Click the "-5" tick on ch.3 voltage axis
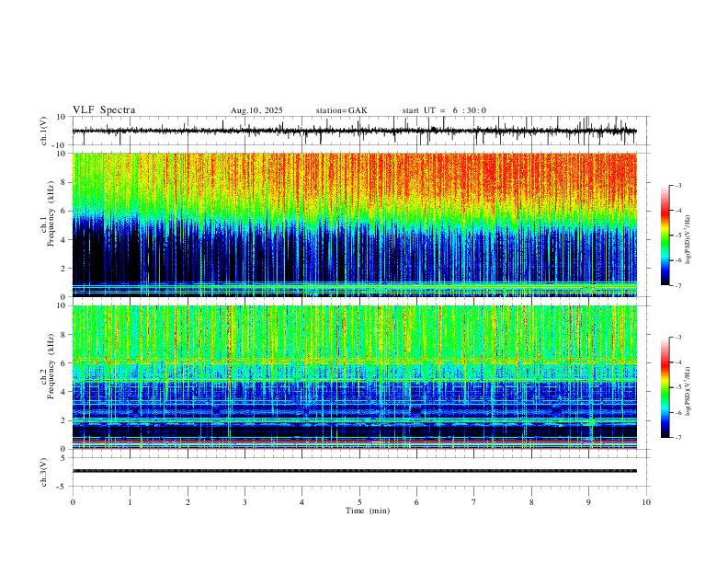This screenshot has width=728, height=563. pos(63,487)
